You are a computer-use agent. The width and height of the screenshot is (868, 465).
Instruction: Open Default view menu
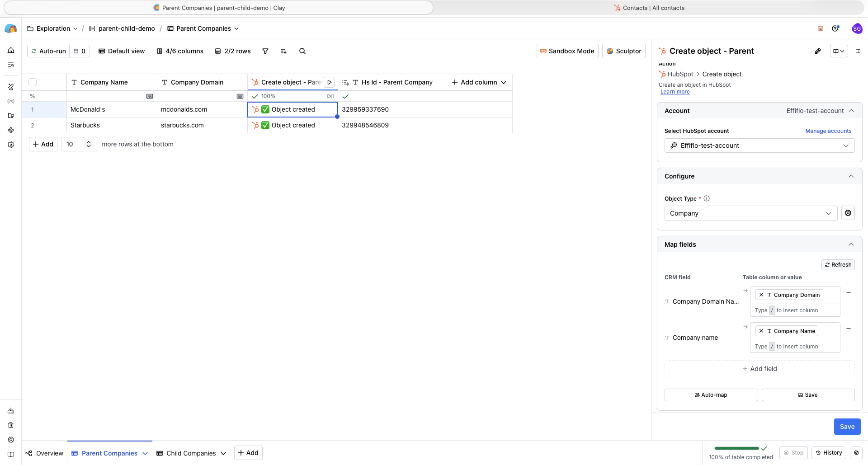coord(122,51)
